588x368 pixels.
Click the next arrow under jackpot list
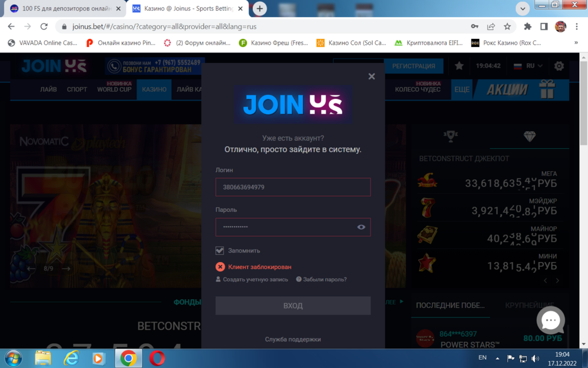coord(557,280)
